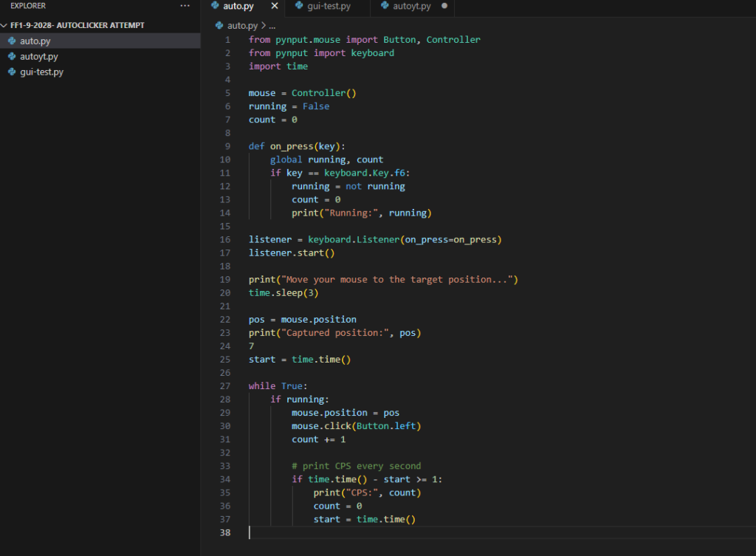Open gui-test.py from the Explorer file list
Screen dimensions: 756x556
(41, 72)
